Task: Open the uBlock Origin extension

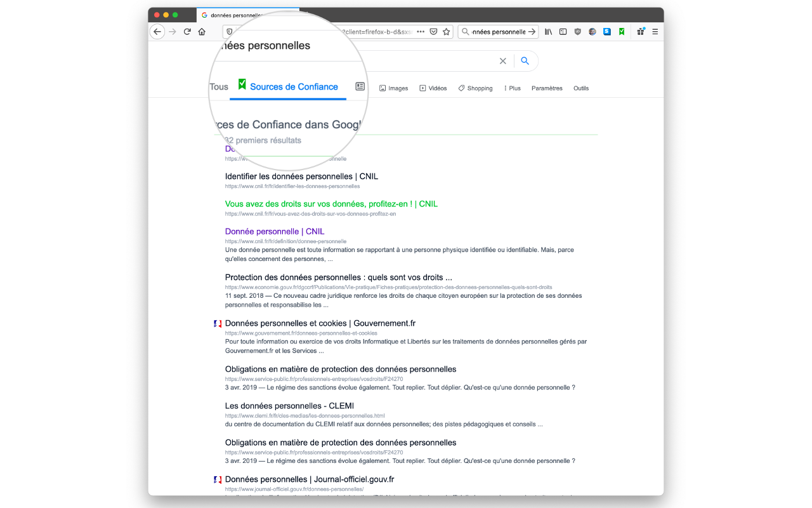Action: pyautogui.click(x=577, y=32)
